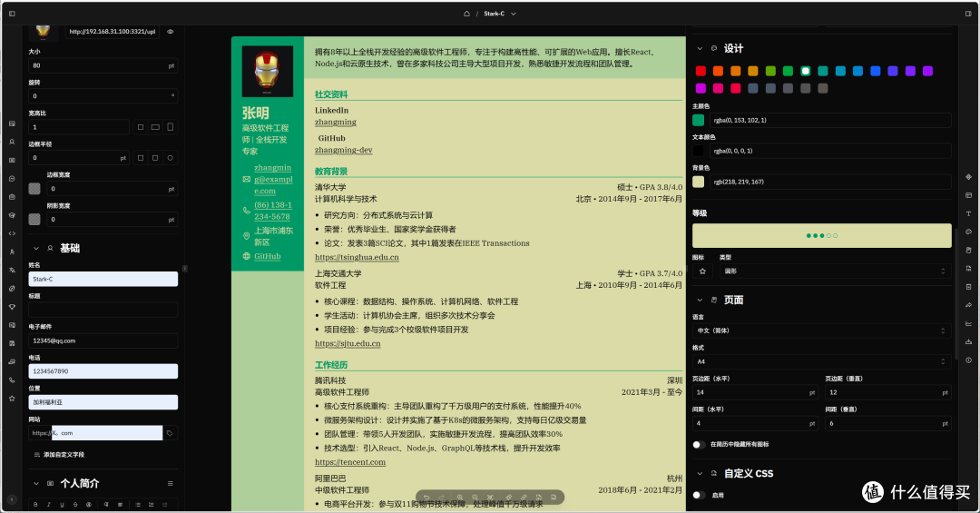
Task: Select horizontal rectangle aspect ratio button
Action: 155,127
